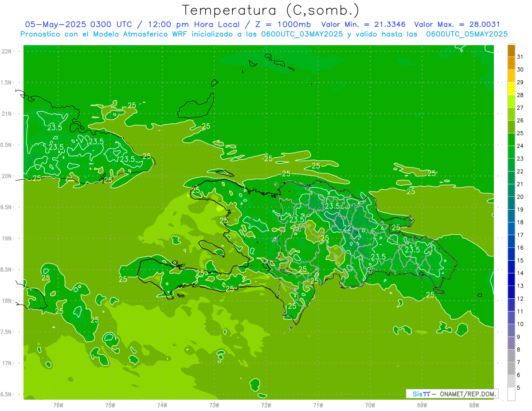532x411 pixels.
Task: Click the "75W" longitude axis label
Action: [110, 405]
